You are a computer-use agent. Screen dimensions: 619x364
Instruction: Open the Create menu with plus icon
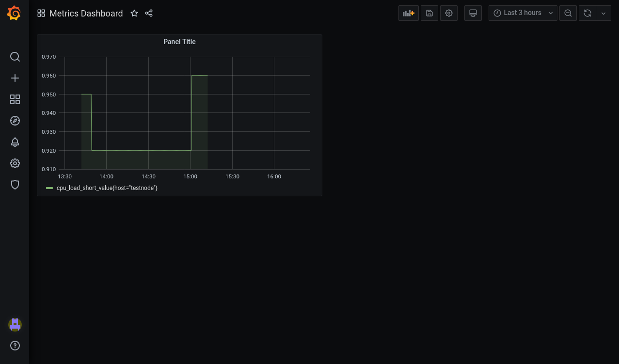(15, 78)
